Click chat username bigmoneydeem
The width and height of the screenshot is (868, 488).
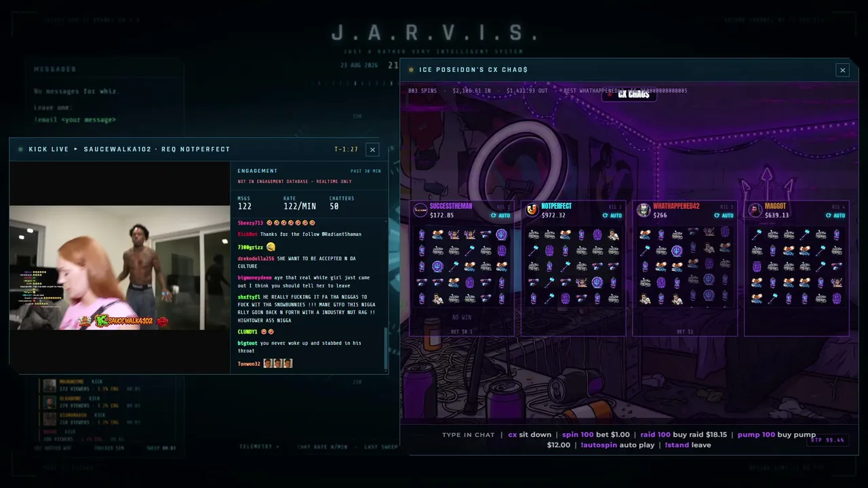pos(254,278)
